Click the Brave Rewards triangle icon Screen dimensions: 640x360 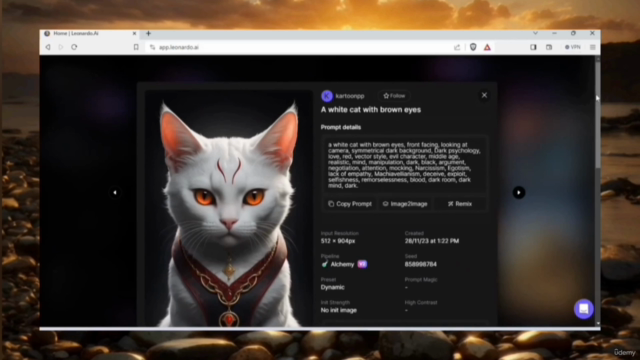[x=487, y=47]
